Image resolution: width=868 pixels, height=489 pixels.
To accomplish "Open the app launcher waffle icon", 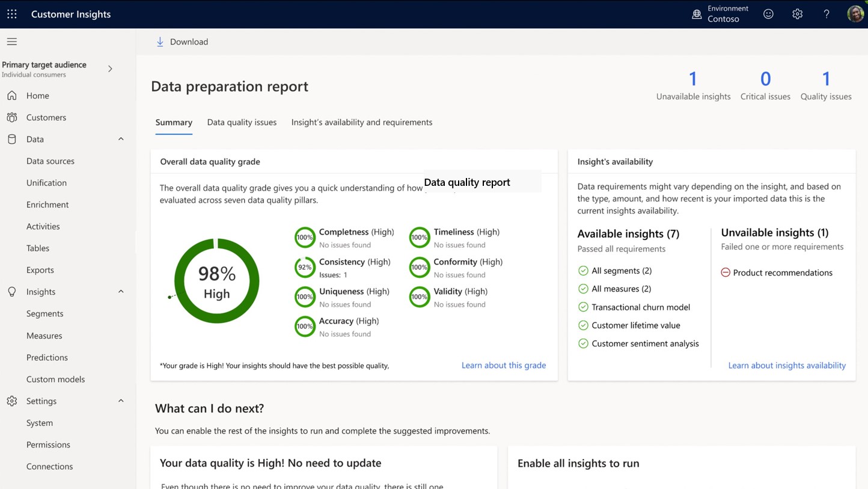I will tap(11, 13).
